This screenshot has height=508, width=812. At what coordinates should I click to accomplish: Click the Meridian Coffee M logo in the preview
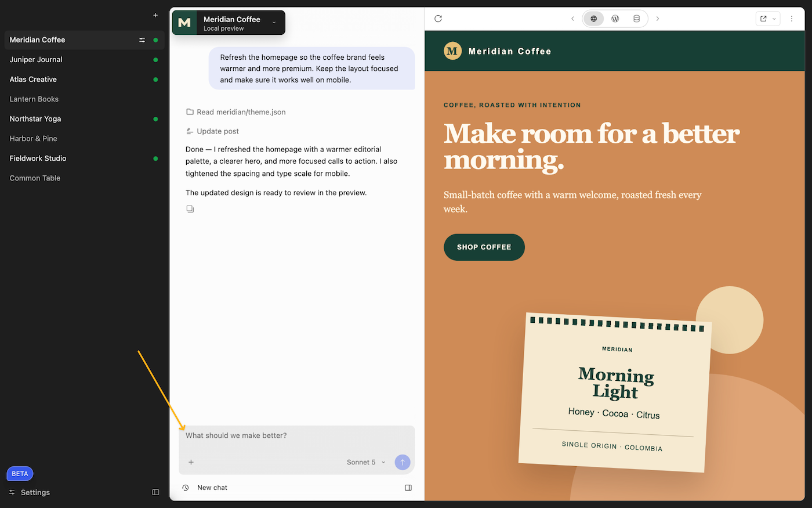(x=452, y=51)
